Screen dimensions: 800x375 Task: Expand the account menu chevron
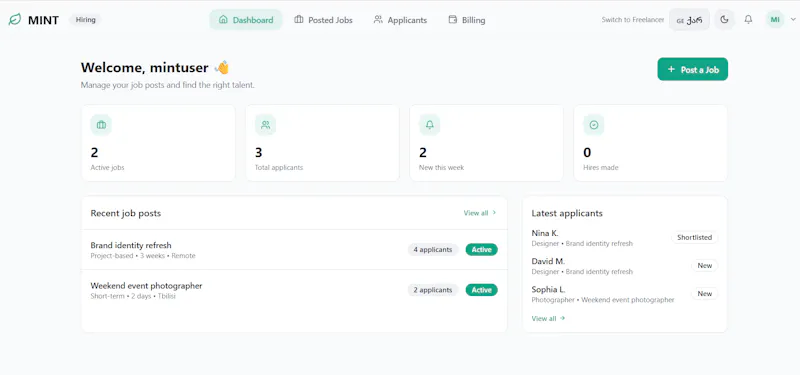pos(793,20)
